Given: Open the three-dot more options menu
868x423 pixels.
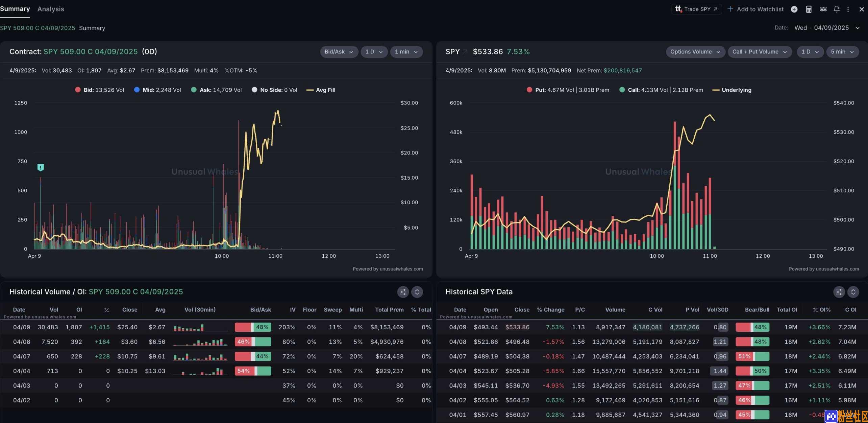Looking at the screenshot, I should 848,9.
